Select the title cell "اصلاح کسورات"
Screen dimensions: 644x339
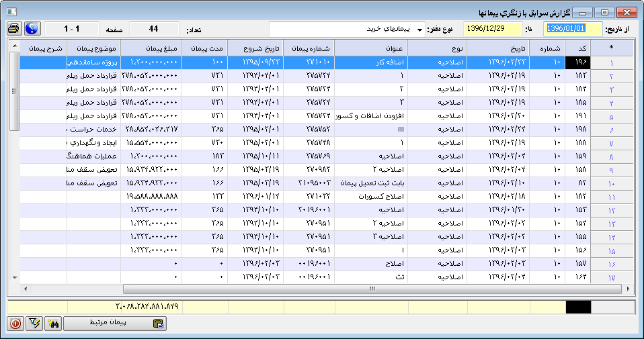tap(371, 197)
